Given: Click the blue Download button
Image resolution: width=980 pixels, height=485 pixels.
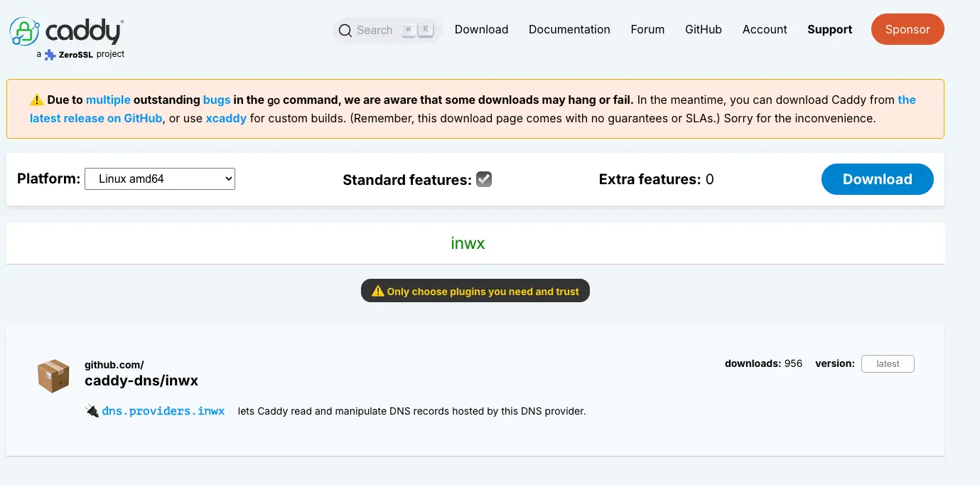Looking at the screenshot, I should click(877, 179).
